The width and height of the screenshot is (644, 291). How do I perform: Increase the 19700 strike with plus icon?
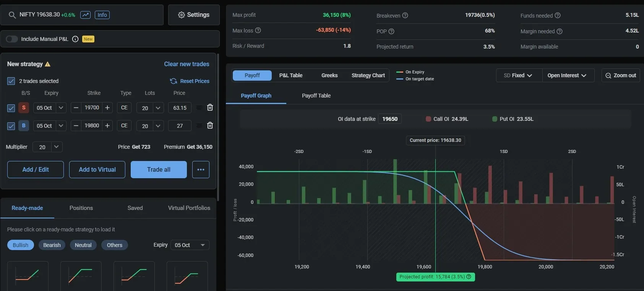click(x=107, y=108)
